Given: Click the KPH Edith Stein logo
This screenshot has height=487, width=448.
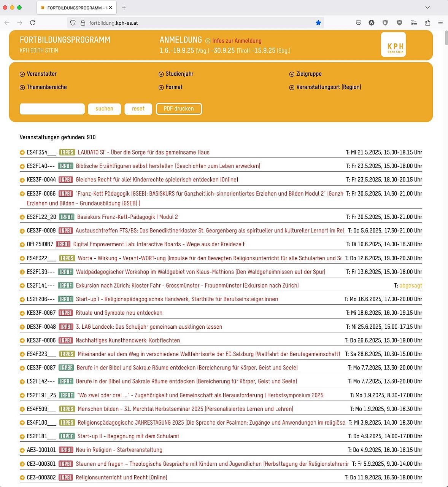Looking at the screenshot, I should point(393,45).
